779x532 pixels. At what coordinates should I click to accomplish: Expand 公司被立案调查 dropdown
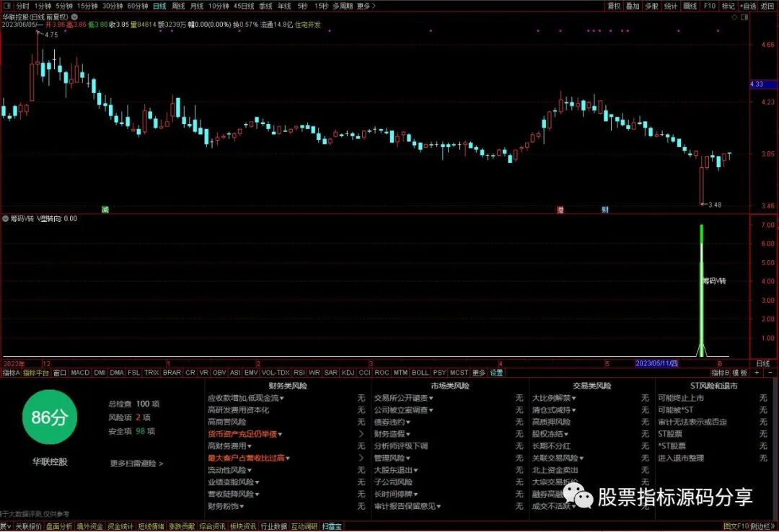[x=403, y=410]
